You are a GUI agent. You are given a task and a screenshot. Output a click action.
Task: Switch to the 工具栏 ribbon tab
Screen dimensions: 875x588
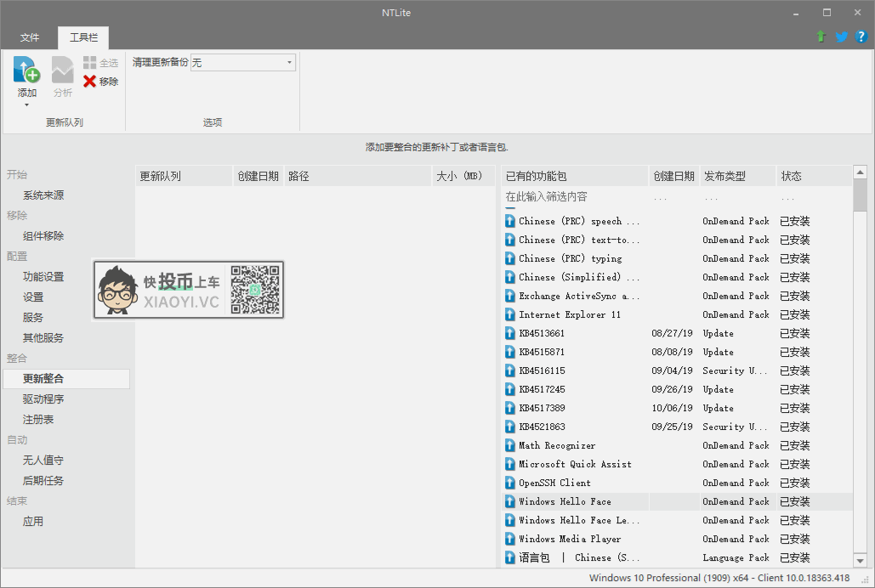[x=83, y=37]
